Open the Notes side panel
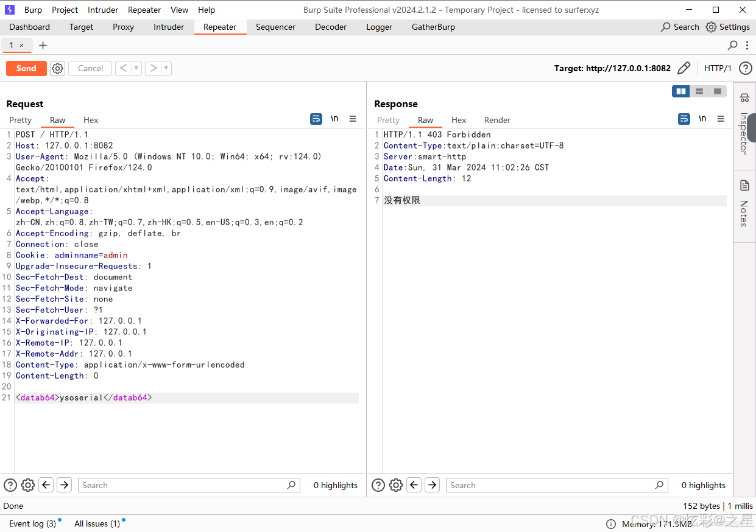Image resolution: width=756 pixels, height=532 pixels. pos(744,205)
